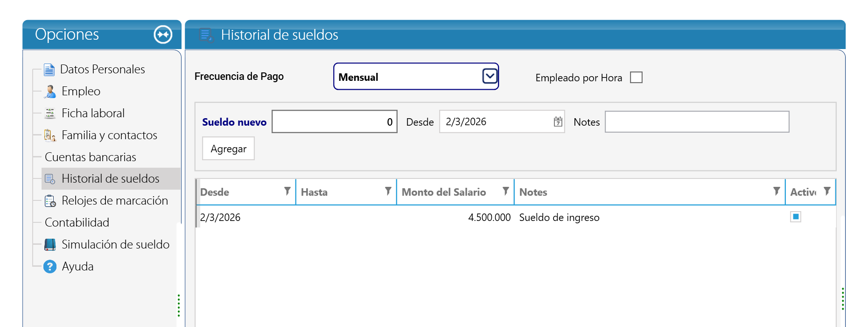Click the Relojes de marcación clock icon
Image resolution: width=868 pixels, height=327 pixels.
50,201
